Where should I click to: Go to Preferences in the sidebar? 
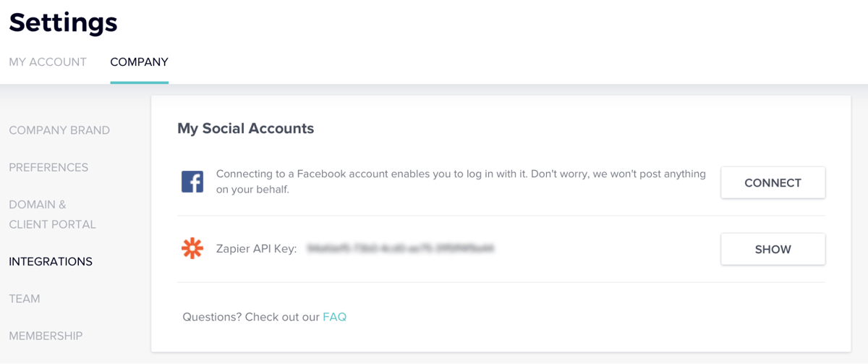(x=48, y=167)
